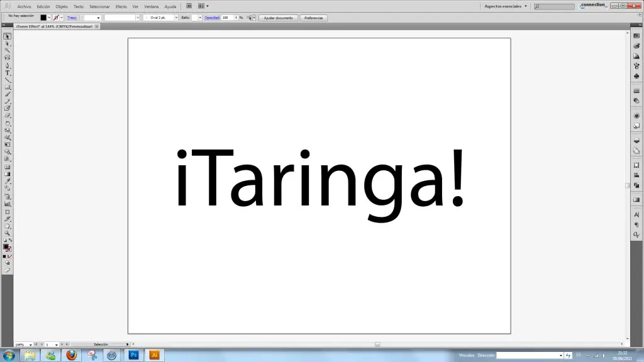This screenshot has height=362, width=644.
Task: Open the Archivo menu
Action: point(24,6)
